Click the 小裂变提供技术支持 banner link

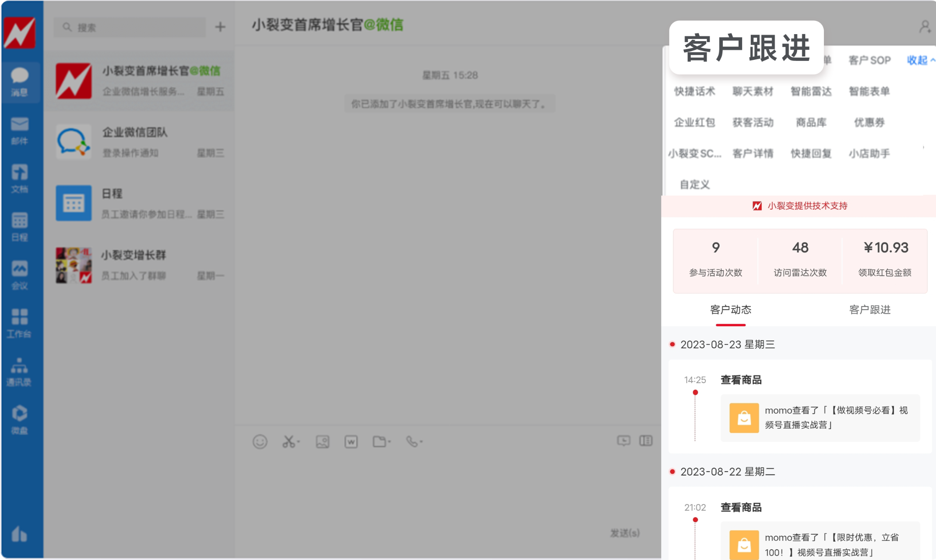(799, 206)
